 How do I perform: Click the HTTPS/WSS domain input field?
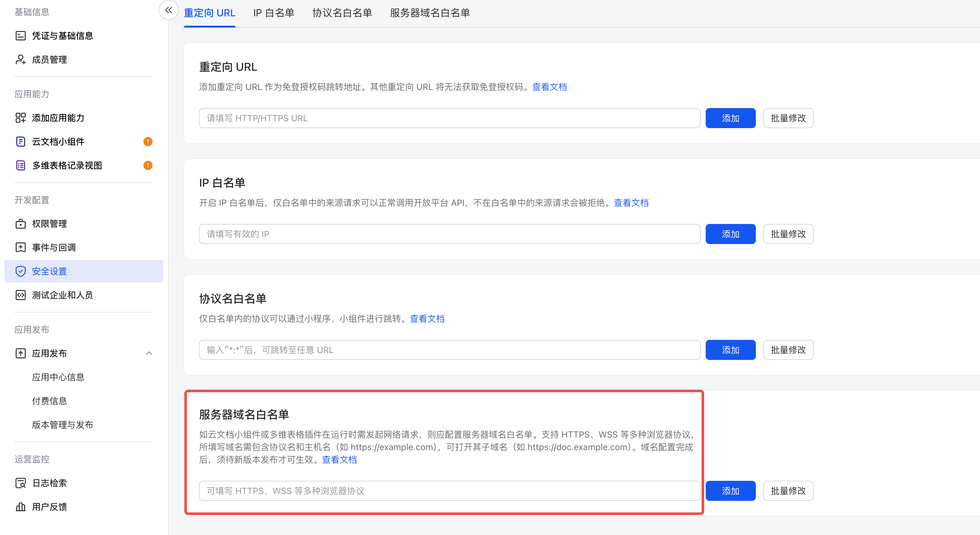(x=449, y=491)
